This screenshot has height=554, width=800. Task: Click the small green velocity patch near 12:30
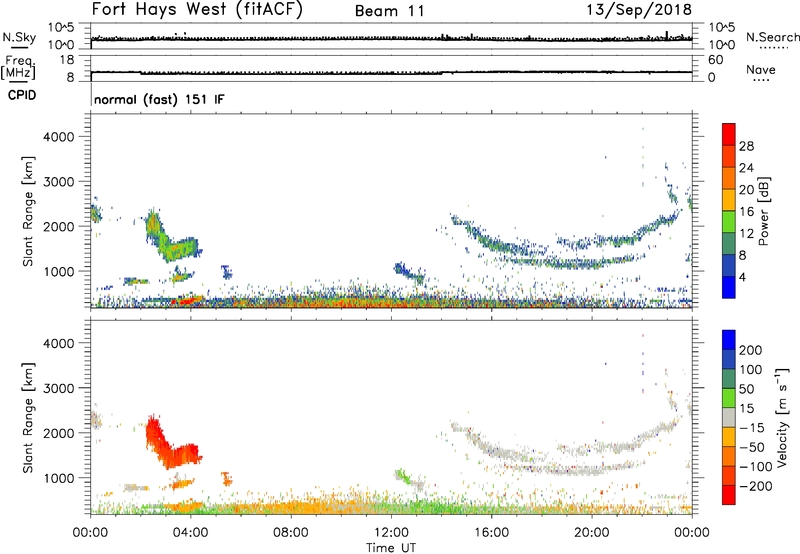click(403, 476)
